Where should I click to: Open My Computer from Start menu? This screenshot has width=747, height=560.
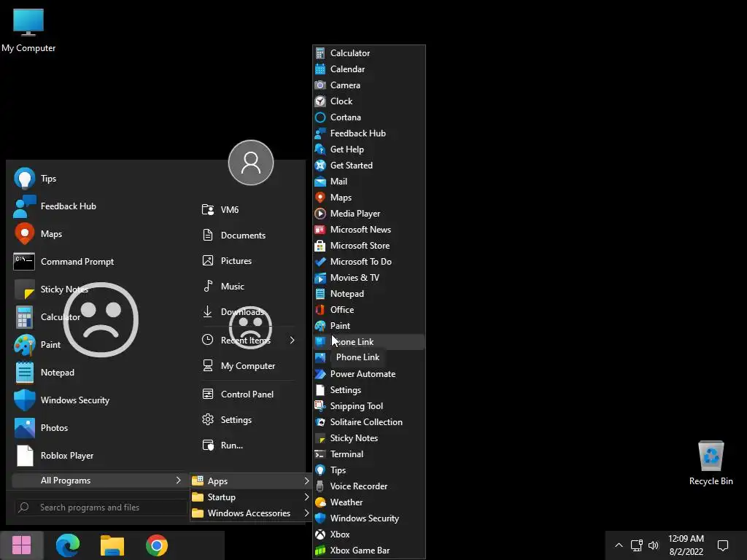[249, 366]
